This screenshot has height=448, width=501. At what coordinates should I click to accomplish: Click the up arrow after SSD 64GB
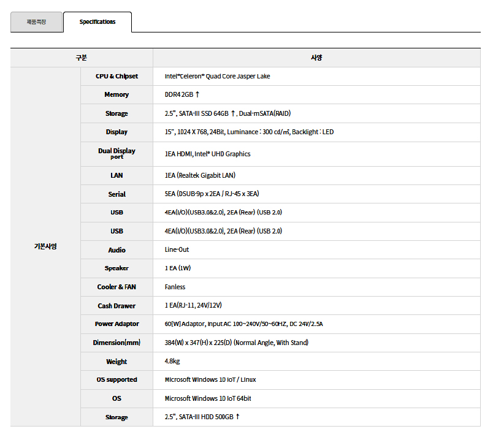pyautogui.click(x=233, y=113)
